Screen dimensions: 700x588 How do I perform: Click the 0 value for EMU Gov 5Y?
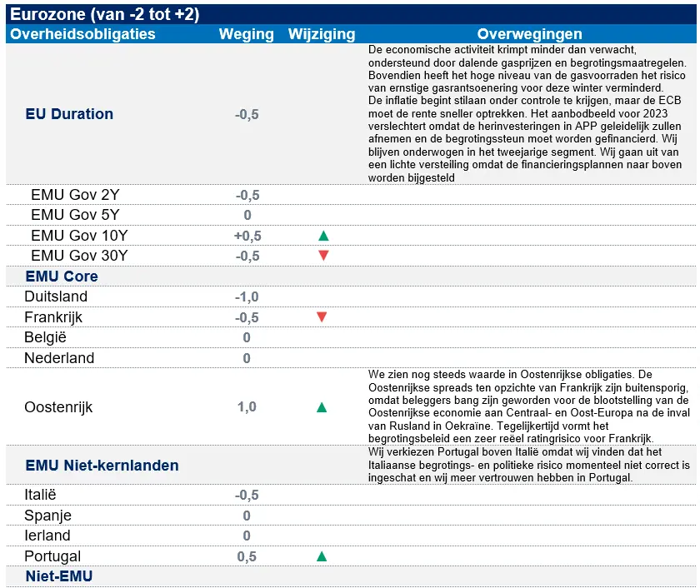pyautogui.click(x=247, y=216)
